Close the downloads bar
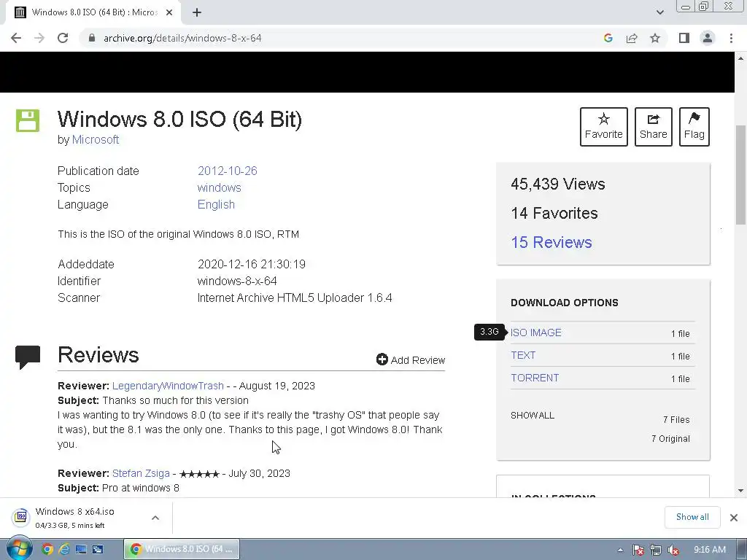 (734, 517)
